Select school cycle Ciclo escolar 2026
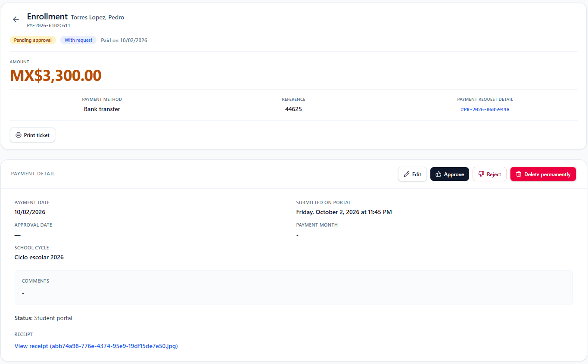Viewport: 588px width, 364px height. tap(39, 257)
